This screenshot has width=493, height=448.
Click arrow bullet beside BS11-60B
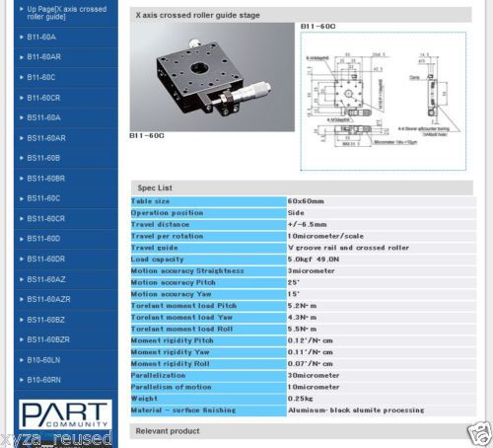tap(22, 158)
